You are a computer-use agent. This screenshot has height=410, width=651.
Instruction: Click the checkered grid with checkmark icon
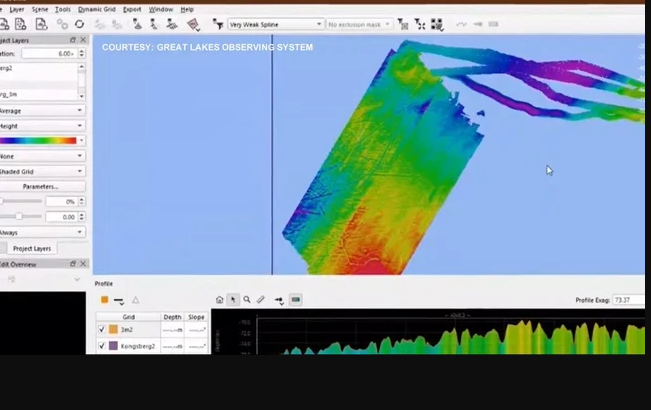point(437,25)
